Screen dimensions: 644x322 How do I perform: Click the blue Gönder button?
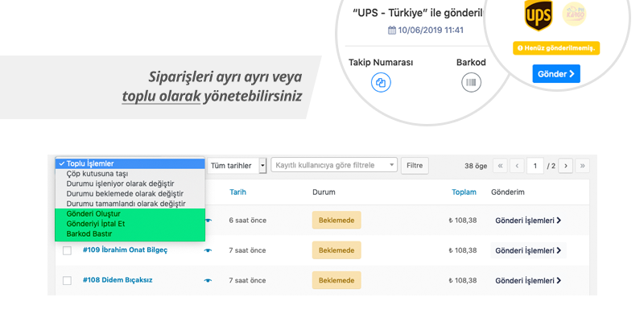pyautogui.click(x=556, y=74)
